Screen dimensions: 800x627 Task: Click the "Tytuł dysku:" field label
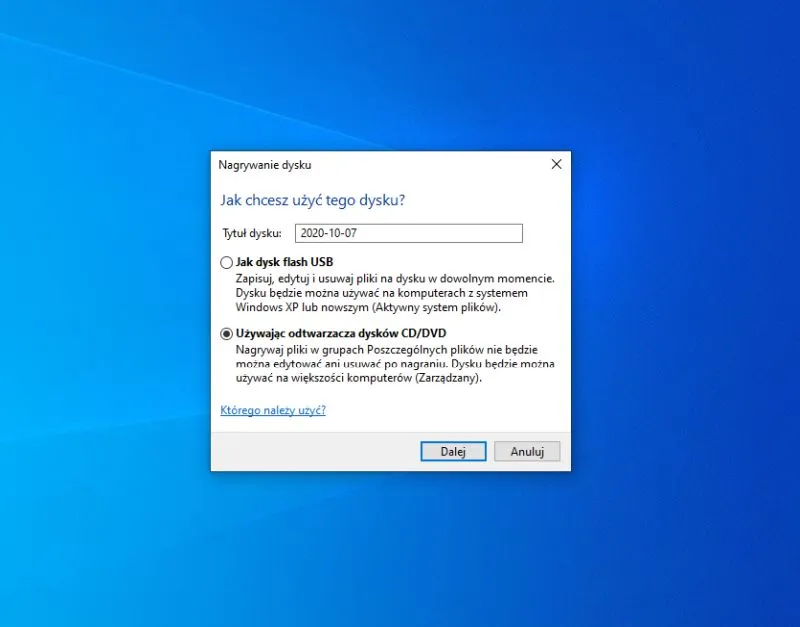tap(252, 233)
